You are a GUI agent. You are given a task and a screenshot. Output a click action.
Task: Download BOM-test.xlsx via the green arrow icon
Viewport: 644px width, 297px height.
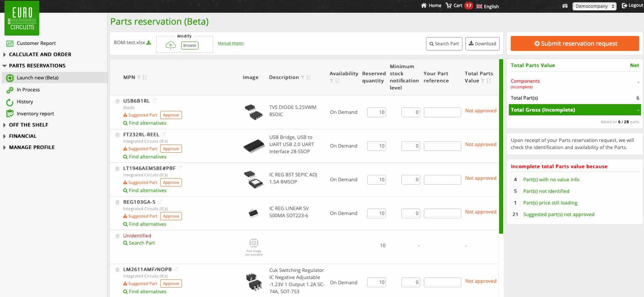149,42
